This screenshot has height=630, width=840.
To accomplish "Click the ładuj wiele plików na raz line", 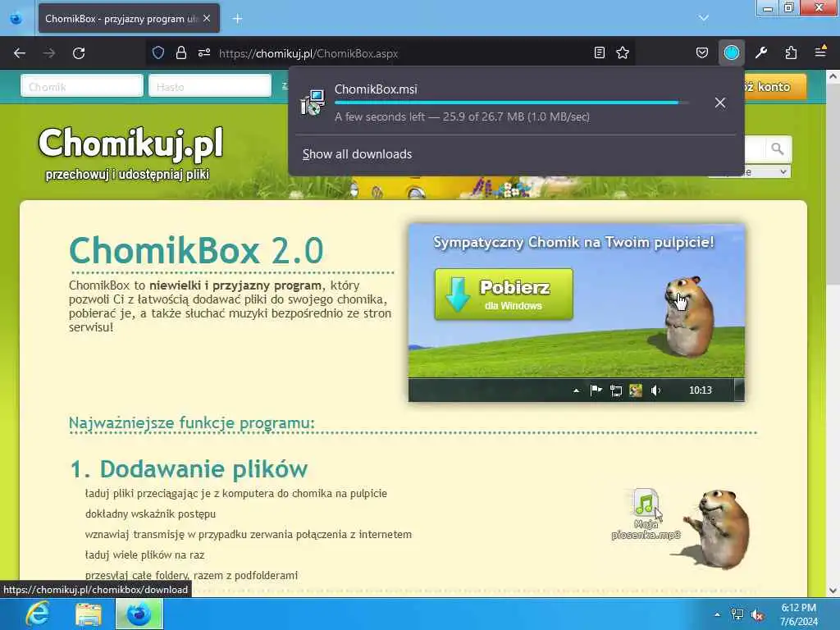I will point(144,555).
